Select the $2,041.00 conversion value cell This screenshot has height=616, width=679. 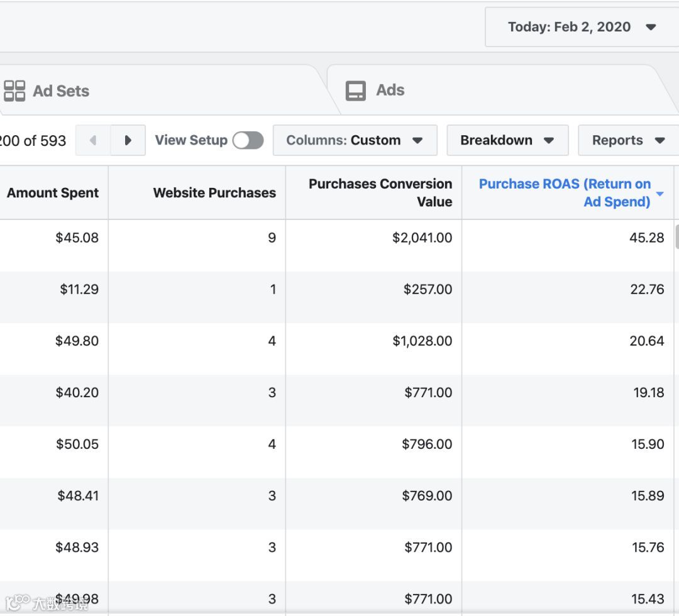tap(422, 238)
